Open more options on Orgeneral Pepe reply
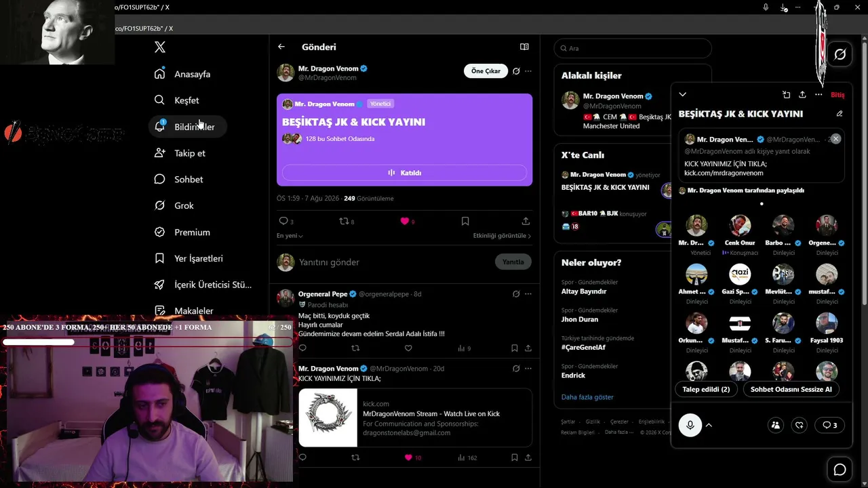 point(528,294)
